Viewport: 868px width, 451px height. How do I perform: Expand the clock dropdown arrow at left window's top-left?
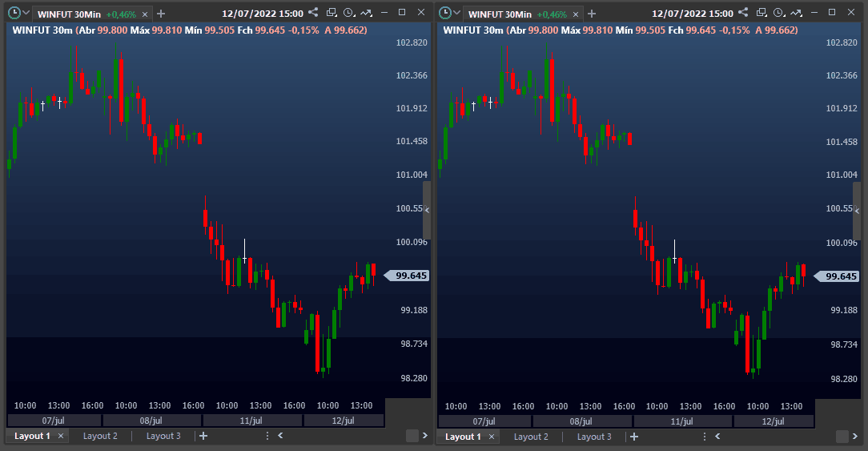point(26,12)
